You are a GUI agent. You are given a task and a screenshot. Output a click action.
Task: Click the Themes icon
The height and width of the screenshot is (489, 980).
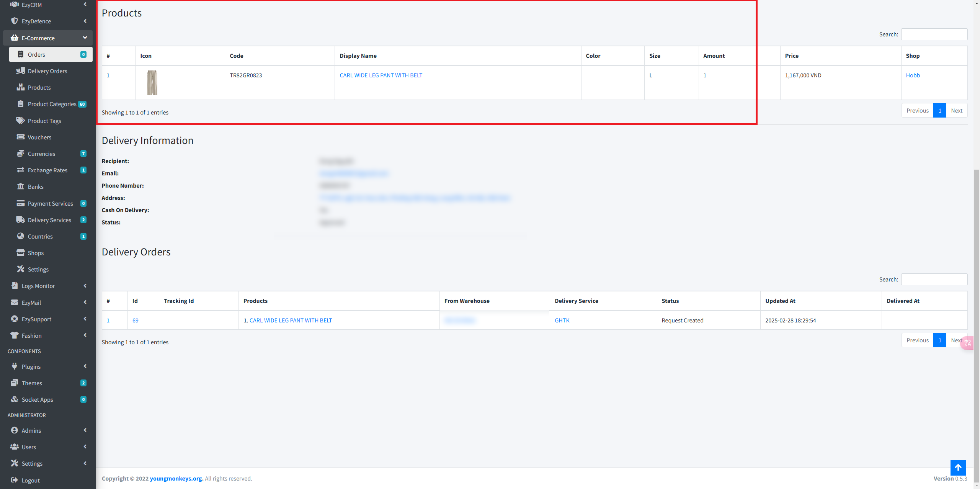(x=15, y=383)
